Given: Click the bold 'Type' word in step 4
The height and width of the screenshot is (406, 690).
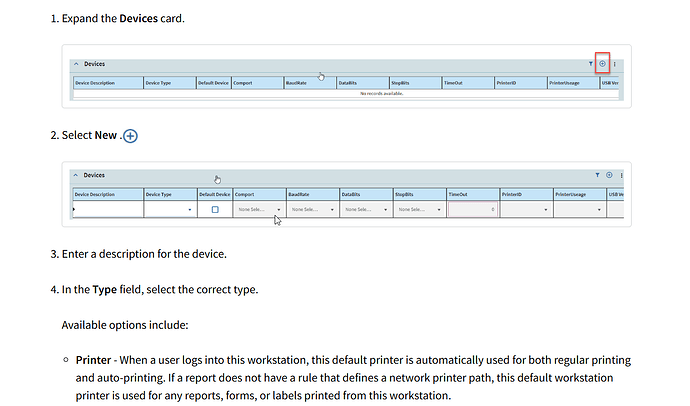Looking at the screenshot, I should (x=104, y=290).
